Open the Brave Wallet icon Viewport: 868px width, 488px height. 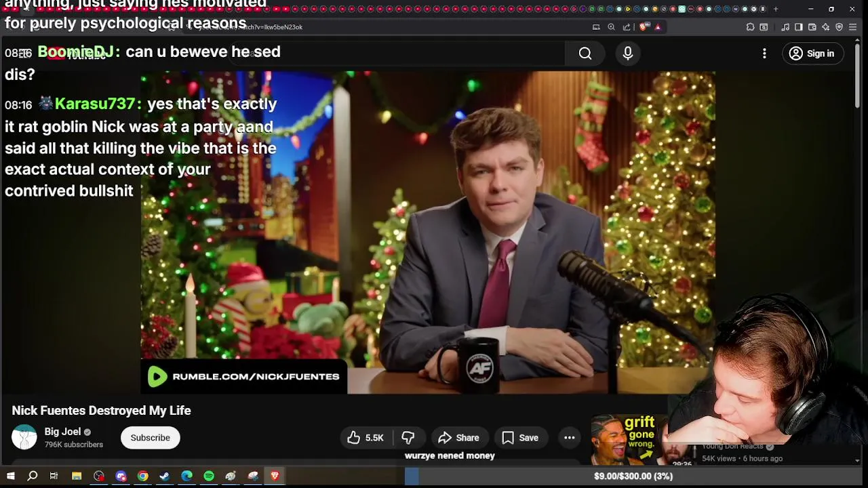click(x=812, y=27)
